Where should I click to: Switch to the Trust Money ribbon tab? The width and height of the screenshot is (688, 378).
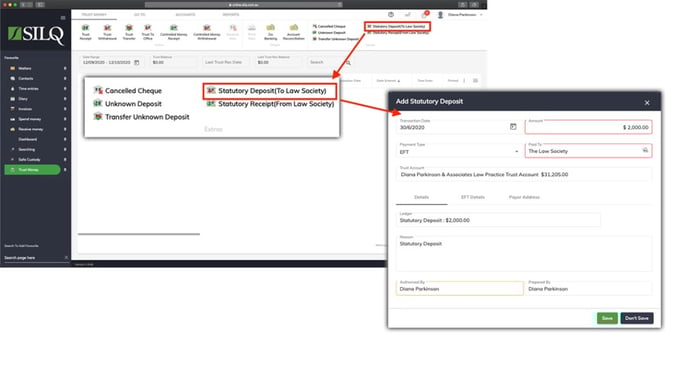(94, 14)
